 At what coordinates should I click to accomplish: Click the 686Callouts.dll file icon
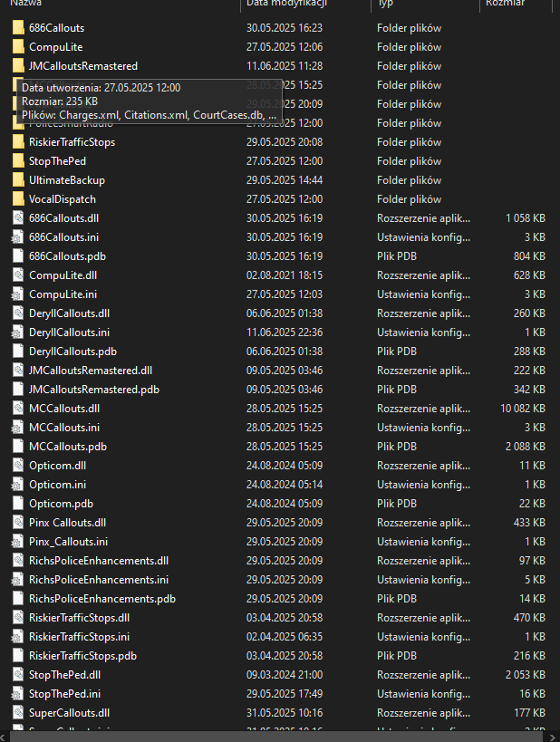coord(17,218)
